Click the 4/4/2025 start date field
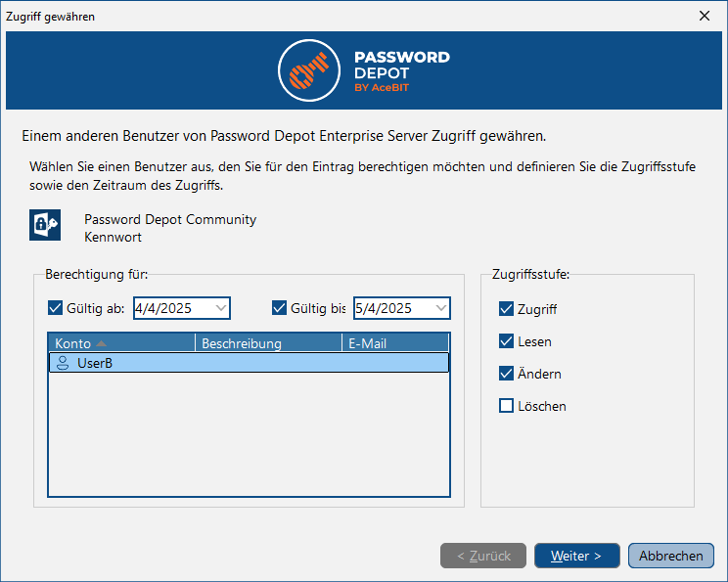 182,308
